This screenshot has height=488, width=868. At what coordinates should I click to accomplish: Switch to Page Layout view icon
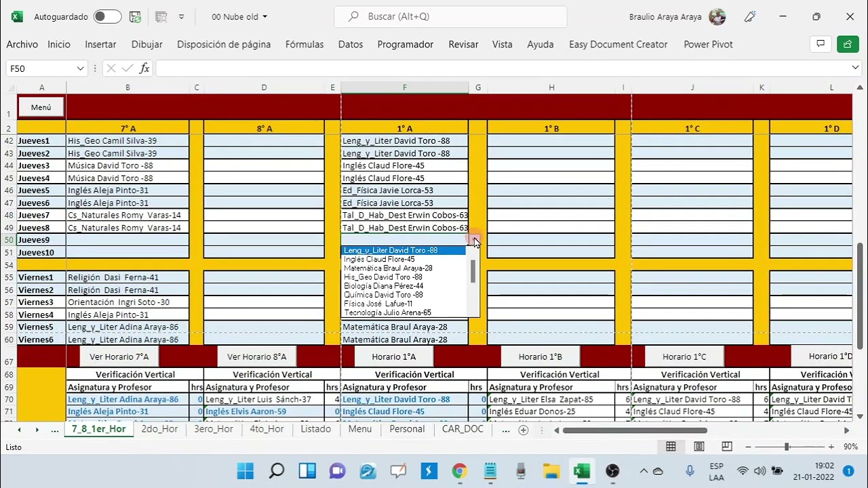tap(698, 446)
